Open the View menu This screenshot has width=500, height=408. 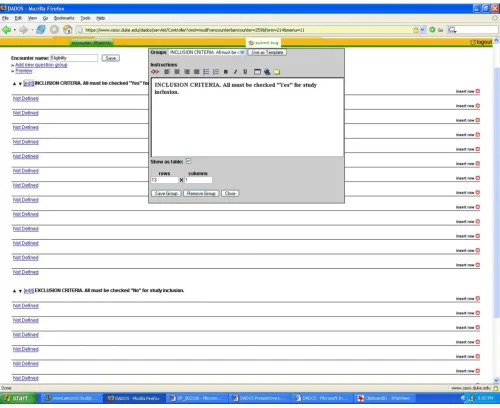(x=32, y=18)
